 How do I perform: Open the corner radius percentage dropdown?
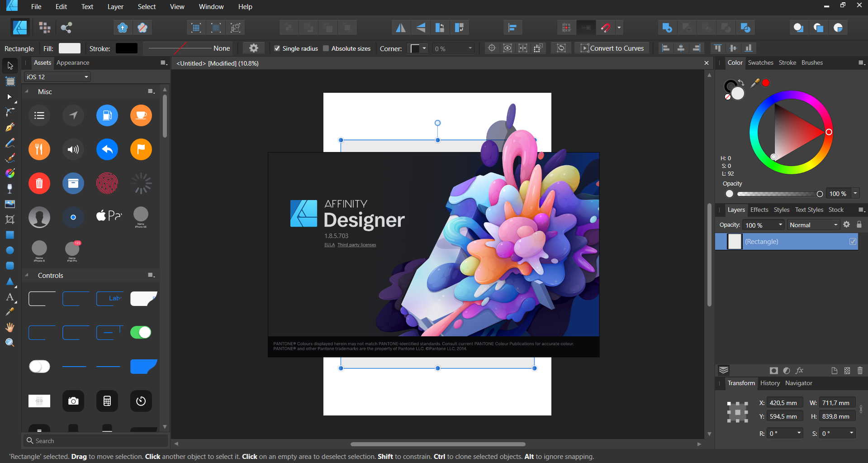point(470,48)
